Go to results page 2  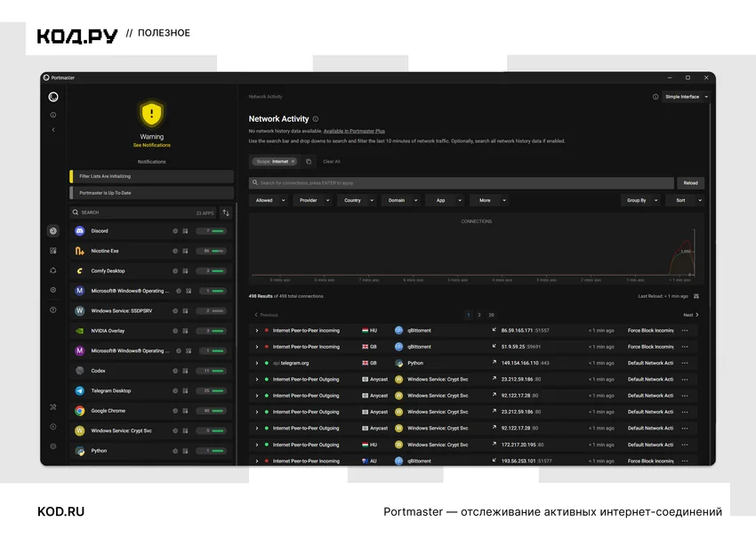click(479, 315)
